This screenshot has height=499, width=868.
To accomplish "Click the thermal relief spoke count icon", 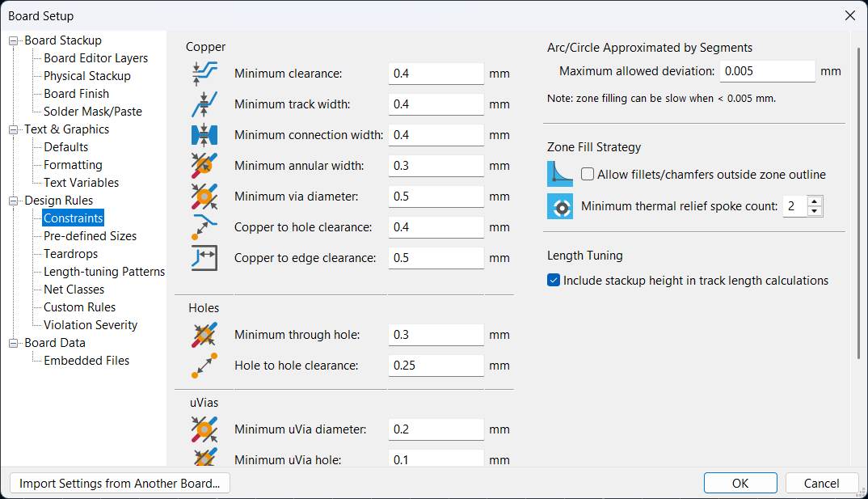I will coord(560,206).
